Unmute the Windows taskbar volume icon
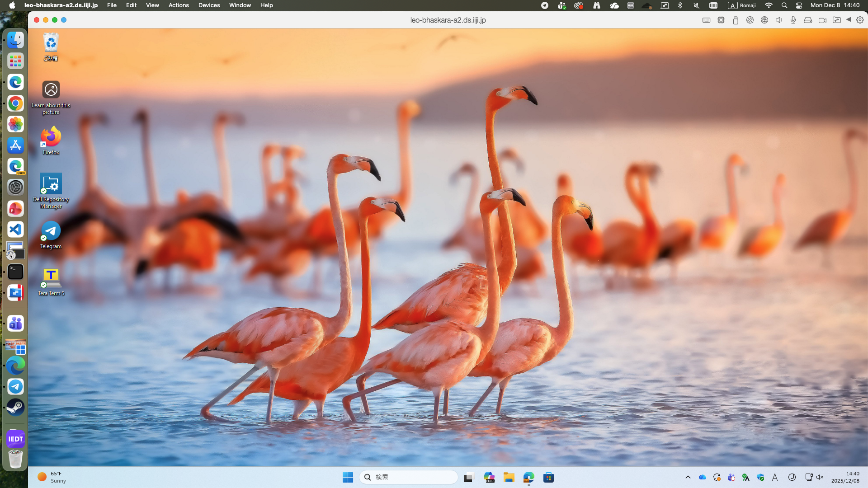Screen dimensions: 868x488 click(820, 477)
